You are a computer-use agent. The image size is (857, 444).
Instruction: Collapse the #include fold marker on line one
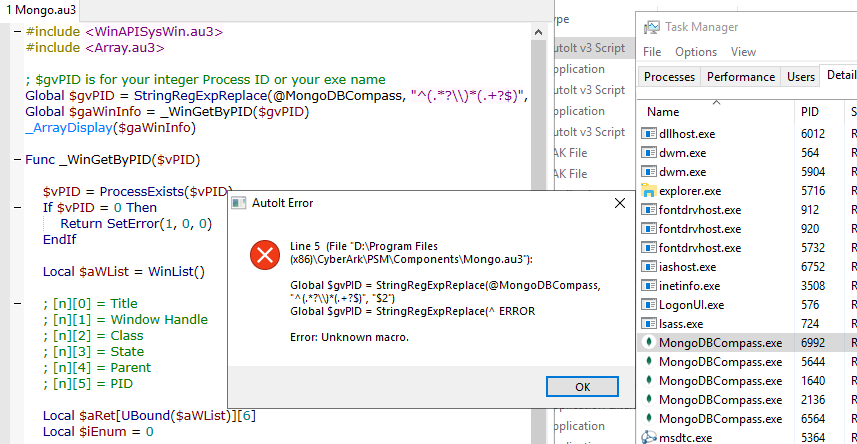pos(18,31)
